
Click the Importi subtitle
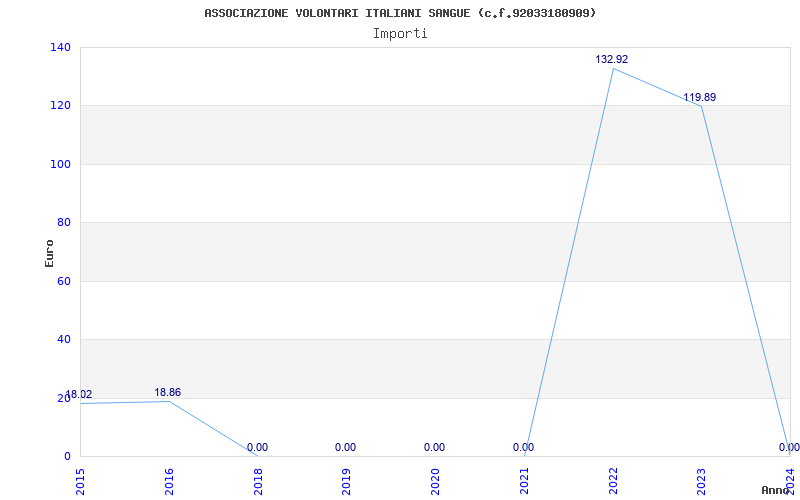click(400, 34)
